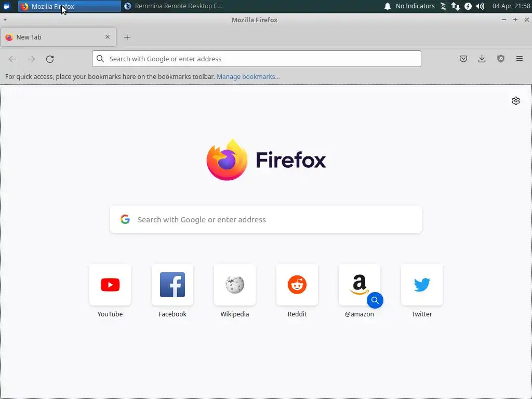Open the Facebook shortcut tile

pyautogui.click(x=172, y=285)
